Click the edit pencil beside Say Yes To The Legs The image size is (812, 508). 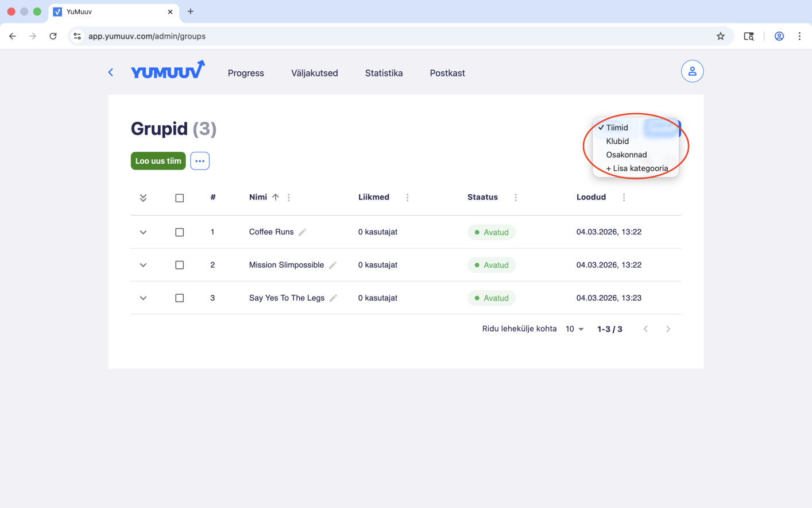tap(333, 298)
